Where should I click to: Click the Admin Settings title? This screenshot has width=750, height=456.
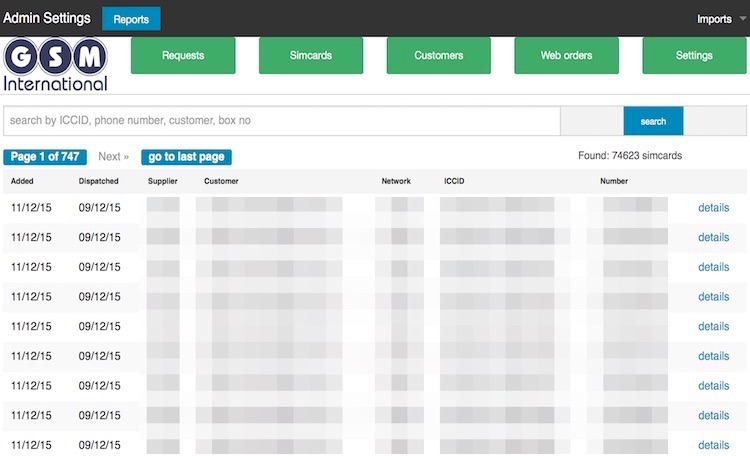click(47, 19)
